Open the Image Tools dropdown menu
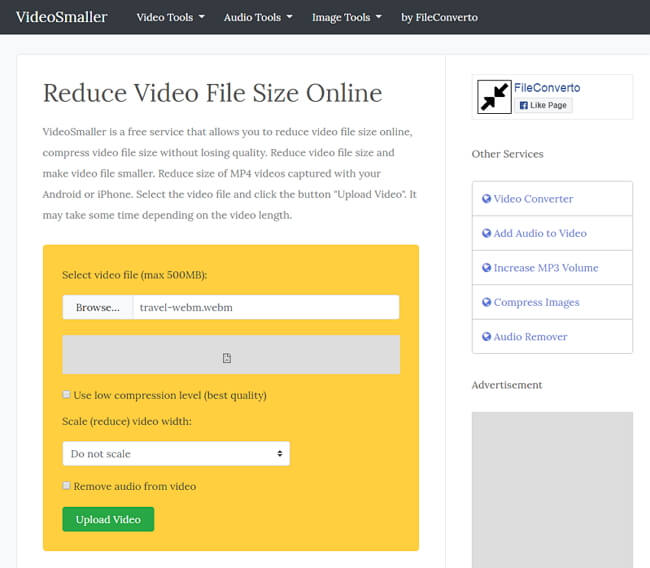The width and height of the screenshot is (650, 568). (347, 17)
